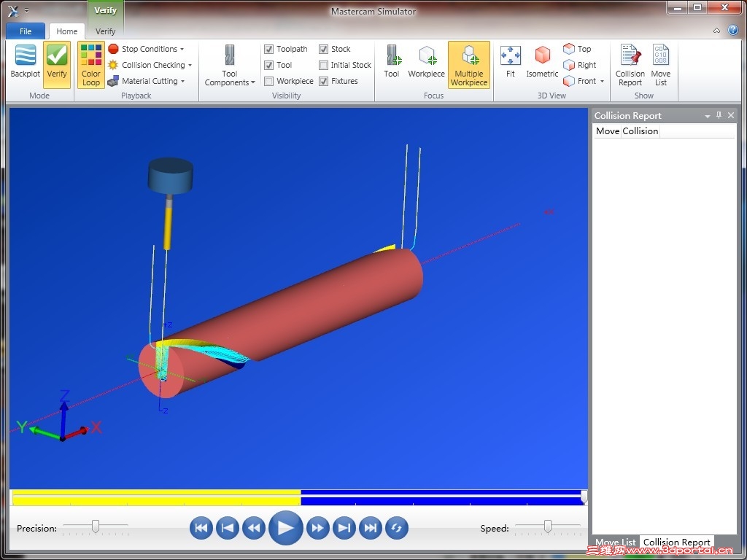The width and height of the screenshot is (747, 560).
Task: Expand the Material Cutting dropdown arrow
Action: (182, 82)
